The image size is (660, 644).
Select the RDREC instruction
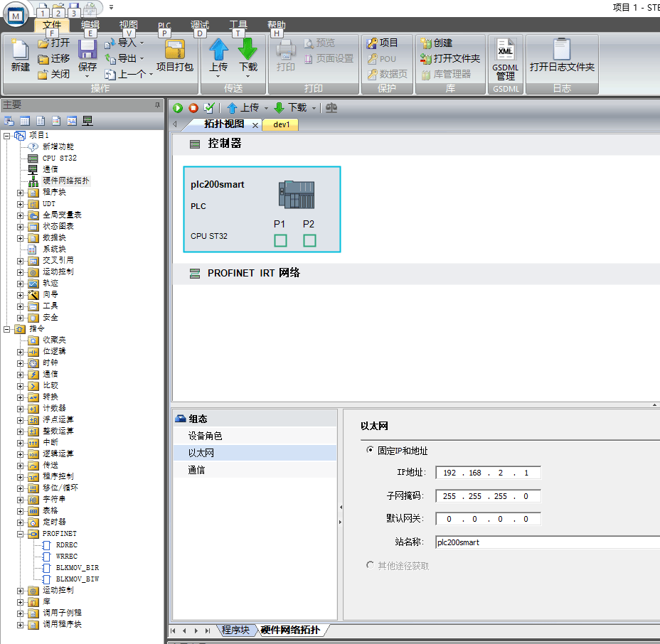67,545
